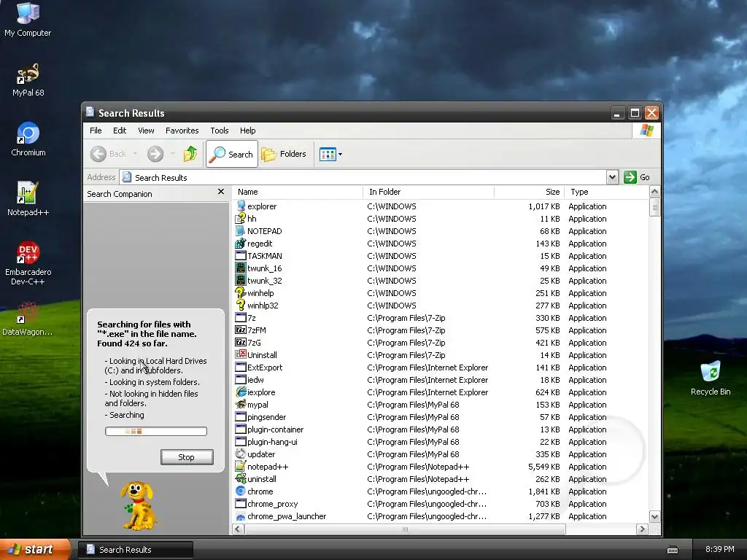
Task: Click the Up folder toolbar icon
Action: [190, 154]
